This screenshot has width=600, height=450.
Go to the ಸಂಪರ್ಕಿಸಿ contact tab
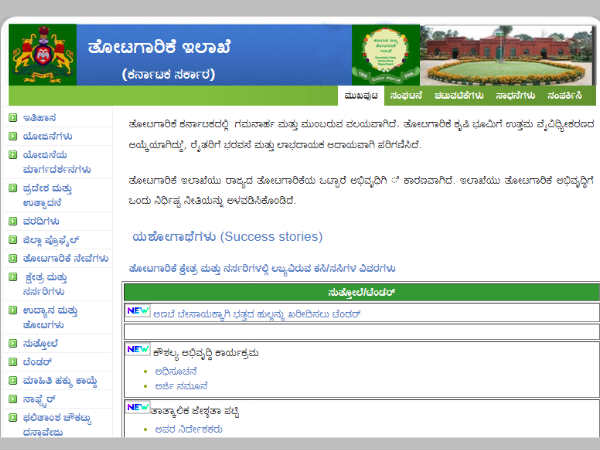[x=567, y=96]
